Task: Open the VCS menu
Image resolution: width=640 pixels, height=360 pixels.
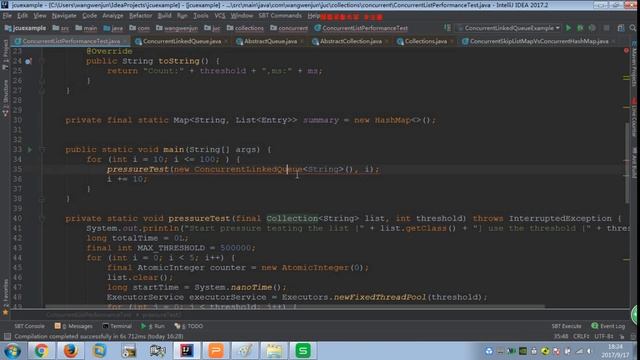Action: [220, 16]
